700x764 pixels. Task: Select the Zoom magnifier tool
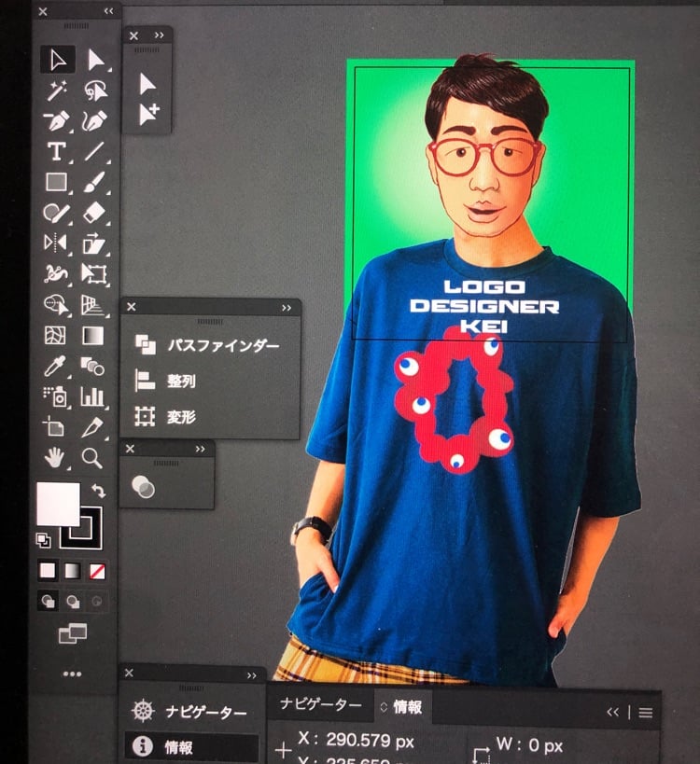[x=91, y=457]
